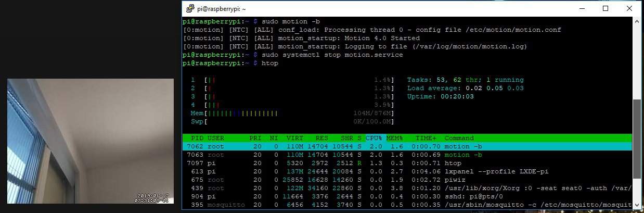Sort htop list by Command column header
The image size is (644, 213).
459,138
